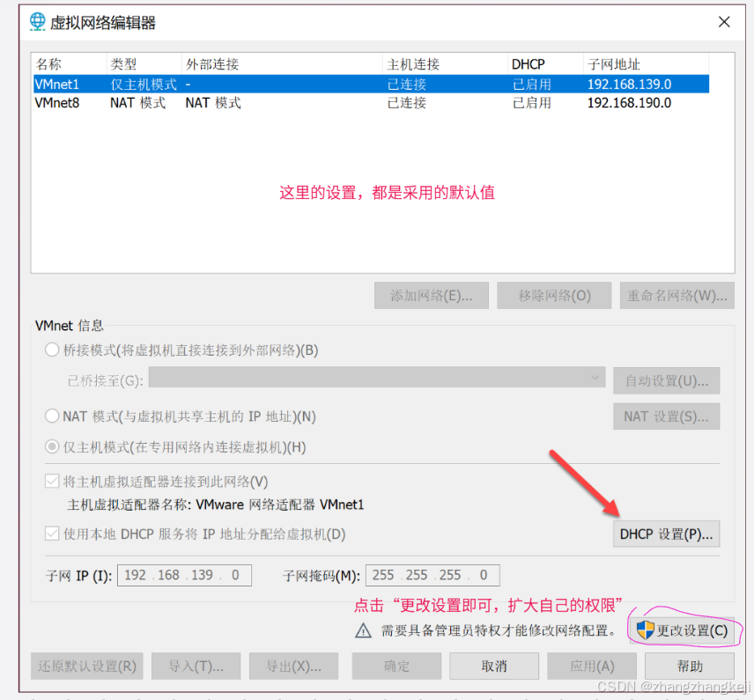Open NAT 设置(S) button
754x700 pixels.
click(667, 416)
